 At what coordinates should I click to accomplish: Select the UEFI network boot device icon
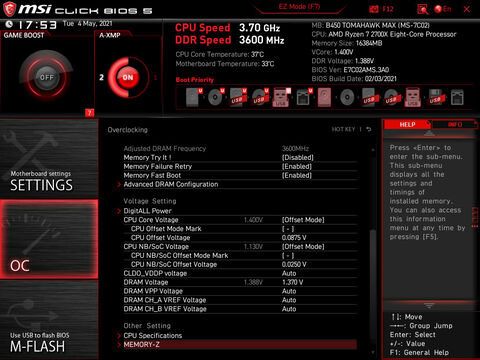click(x=304, y=97)
